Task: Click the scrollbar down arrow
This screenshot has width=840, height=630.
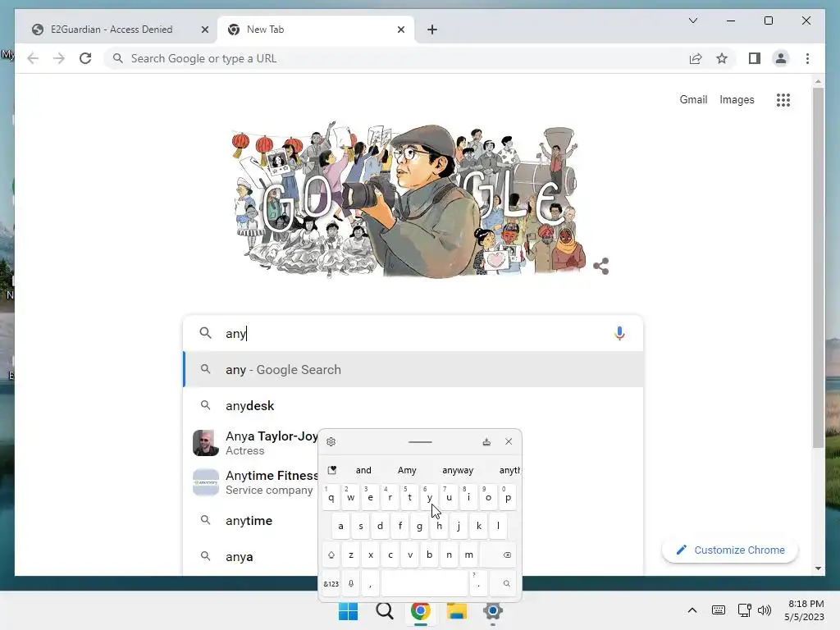Action: coord(818,568)
